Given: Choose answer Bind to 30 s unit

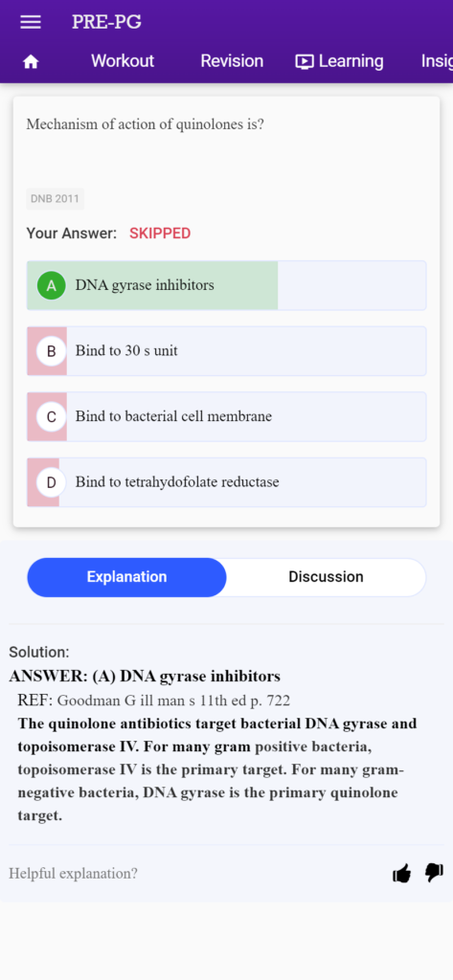Looking at the screenshot, I should (x=226, y=351).
